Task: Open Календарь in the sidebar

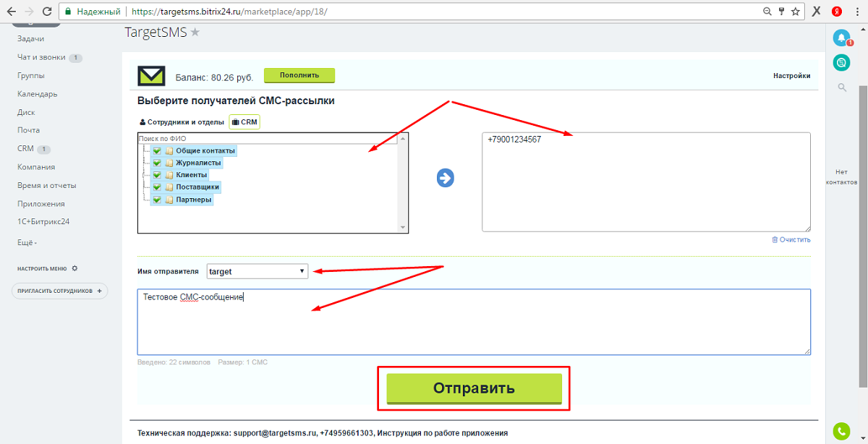Action: tap(38, 94)
